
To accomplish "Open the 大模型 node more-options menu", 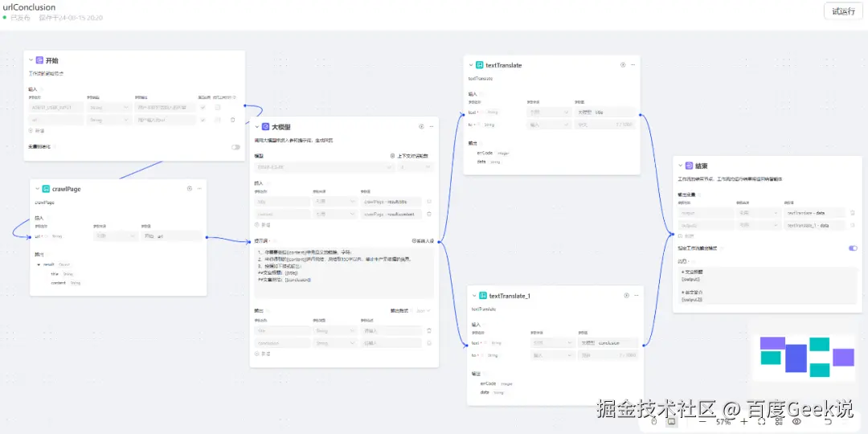I will coord(432,127).
